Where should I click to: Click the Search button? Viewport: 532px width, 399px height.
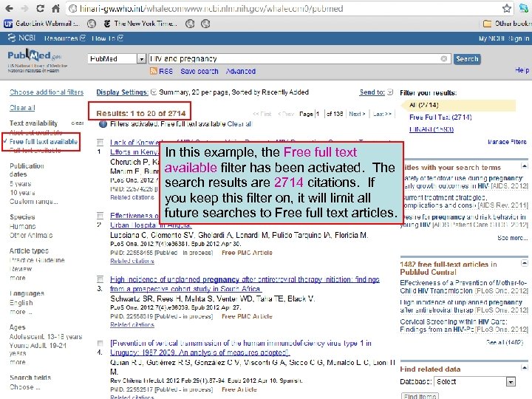[467, 59]
